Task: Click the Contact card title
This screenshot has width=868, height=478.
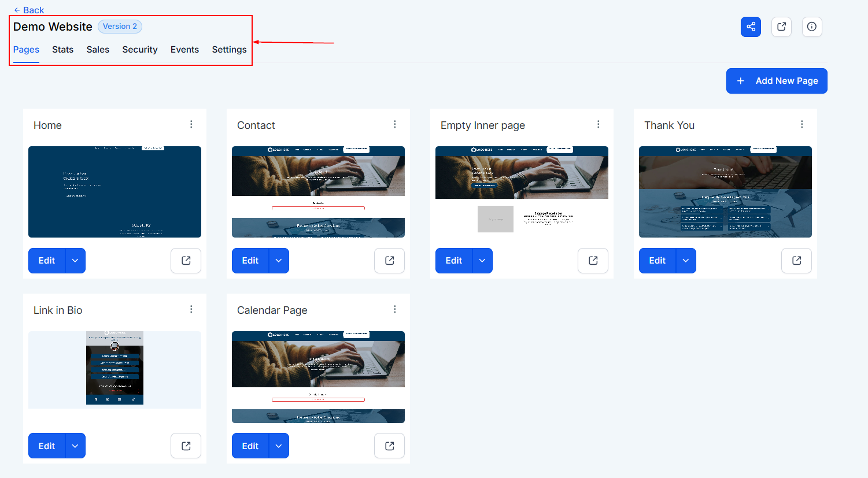Action: point(256,125)
